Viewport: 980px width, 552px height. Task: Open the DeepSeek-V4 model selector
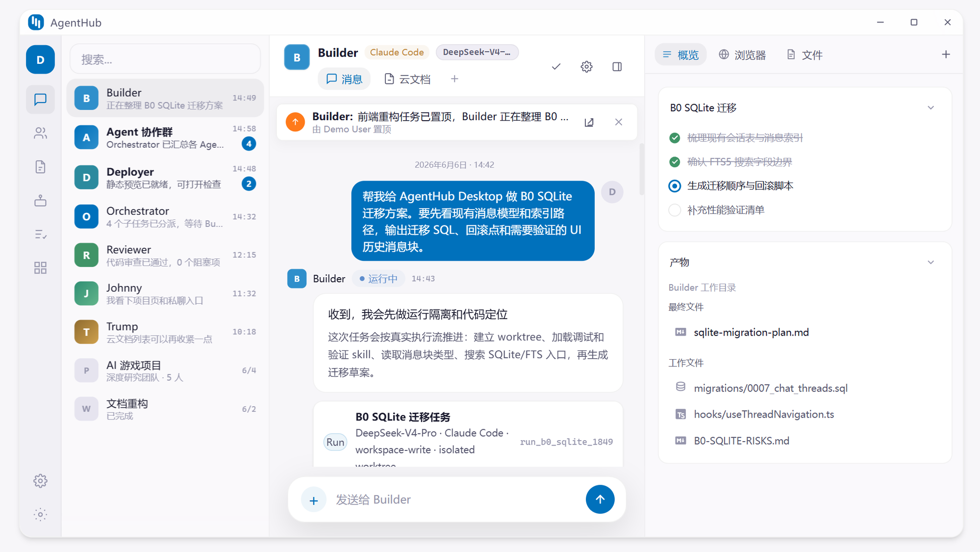point(477,52)
